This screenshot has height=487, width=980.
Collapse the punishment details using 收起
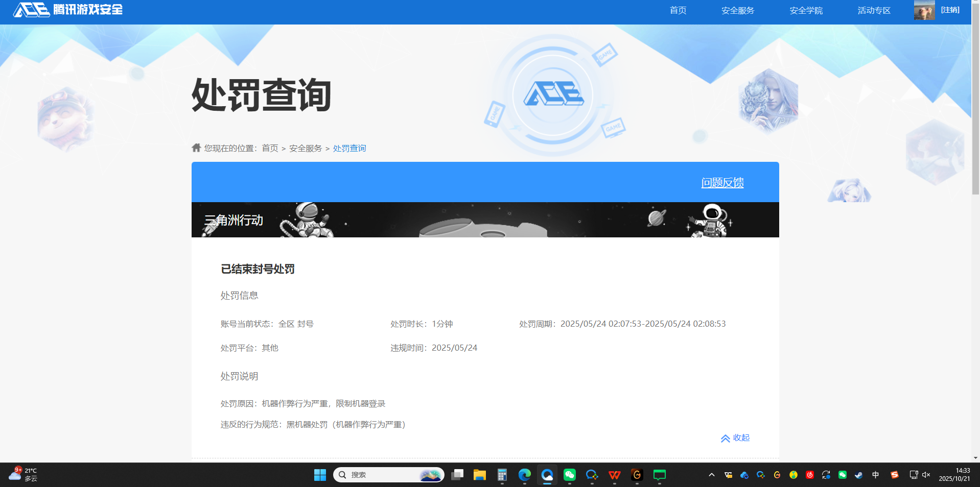735,438
